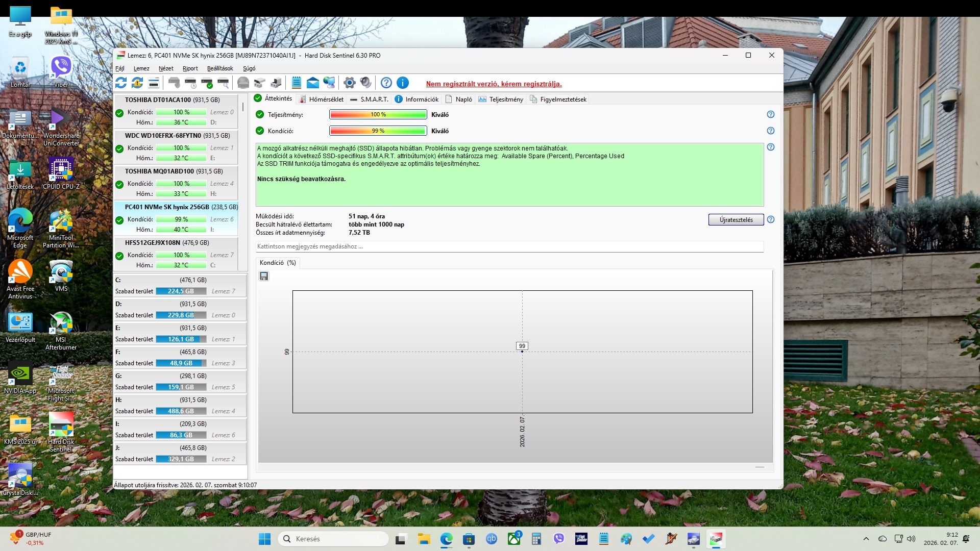
Task: Click the blue info circle toolbar icon
Action: coord(403,83)
